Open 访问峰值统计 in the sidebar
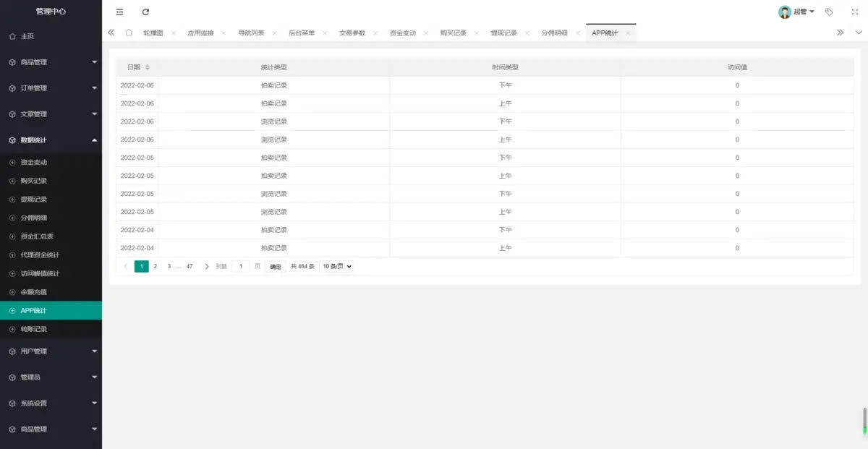The image size is (868, 449). 51,273
